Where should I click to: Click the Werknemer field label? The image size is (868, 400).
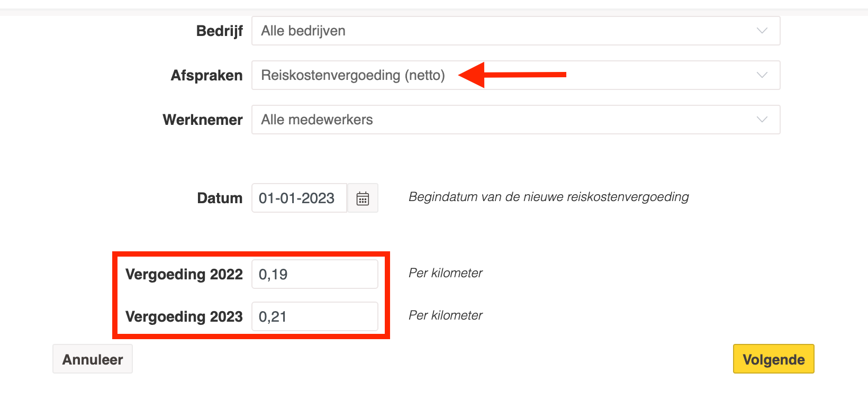coord(203,120)
